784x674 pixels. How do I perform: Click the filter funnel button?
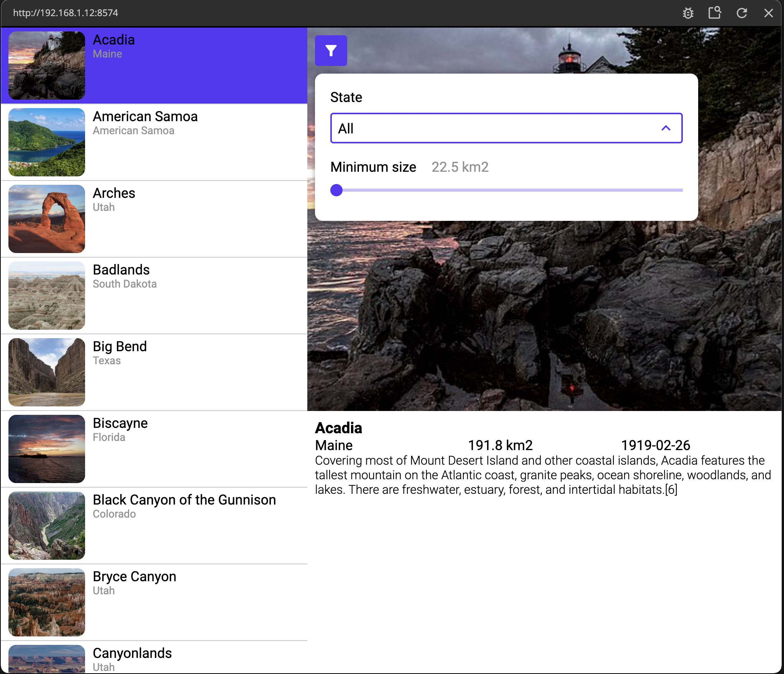(331, 51)
